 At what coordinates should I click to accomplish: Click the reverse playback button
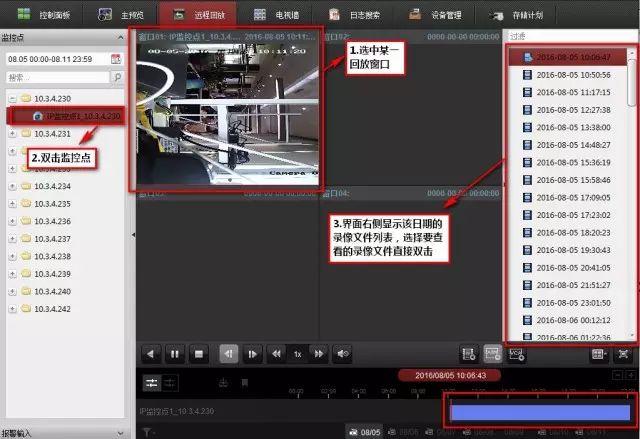point(150,353)
